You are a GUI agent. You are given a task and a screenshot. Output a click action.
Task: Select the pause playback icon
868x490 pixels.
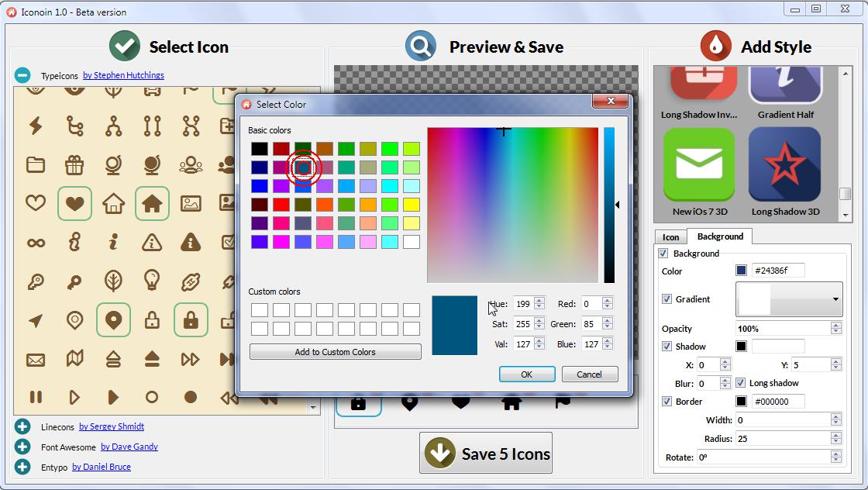(36, 398)
